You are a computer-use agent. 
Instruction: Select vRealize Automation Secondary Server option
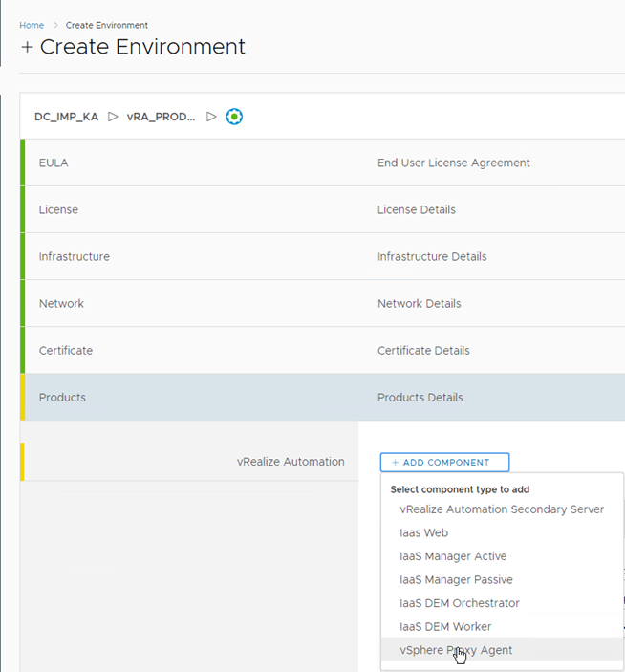(x=502, y=509)
